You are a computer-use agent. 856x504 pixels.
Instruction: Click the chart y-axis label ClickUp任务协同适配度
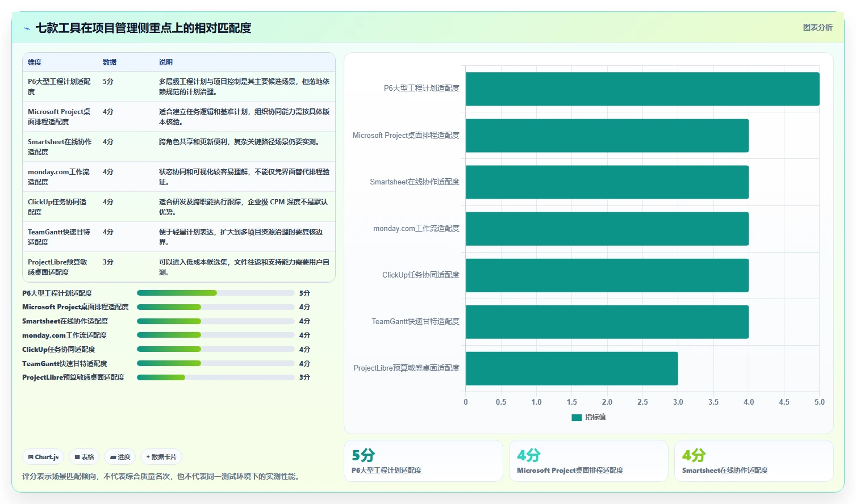(x=421, y=275)
